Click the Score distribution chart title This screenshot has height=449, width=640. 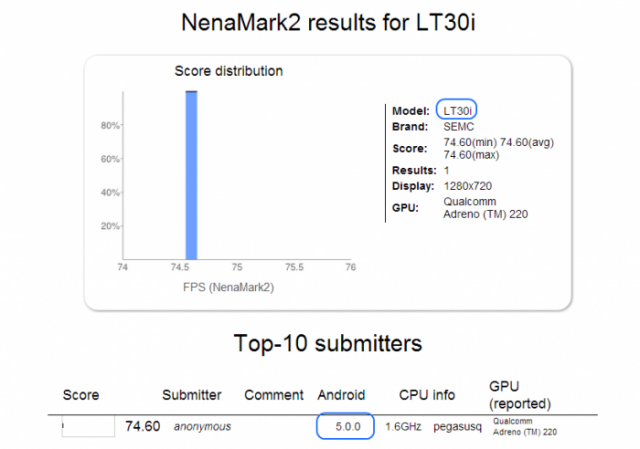tap(229, 71)
